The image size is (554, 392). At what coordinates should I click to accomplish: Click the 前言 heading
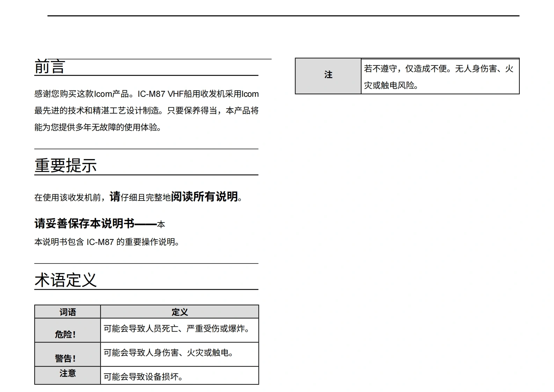[50, 67]
